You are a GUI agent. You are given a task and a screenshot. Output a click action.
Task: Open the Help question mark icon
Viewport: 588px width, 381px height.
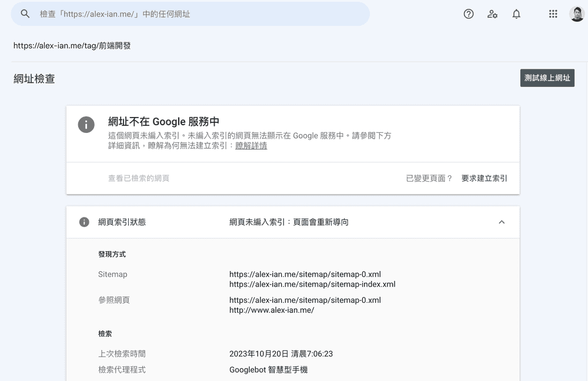(x=469, y=14)
